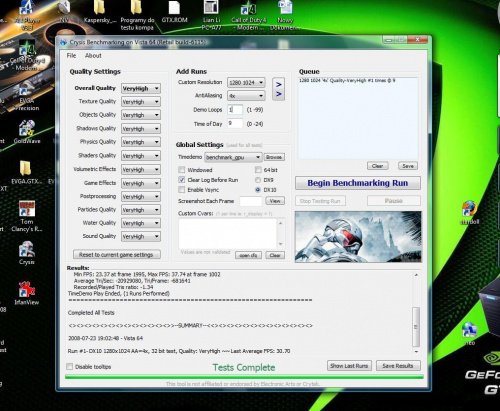Launch the Call of Duty 4 shortcut in the top row
The width and height of the screenshot is (500, 411).
tap(248, 15)
